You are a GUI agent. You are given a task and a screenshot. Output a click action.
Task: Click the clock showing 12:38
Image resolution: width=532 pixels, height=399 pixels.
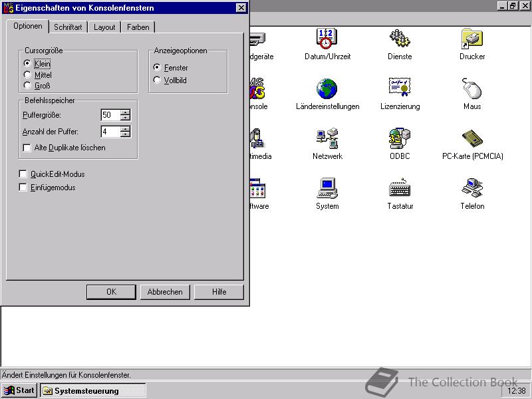(517, 391)
